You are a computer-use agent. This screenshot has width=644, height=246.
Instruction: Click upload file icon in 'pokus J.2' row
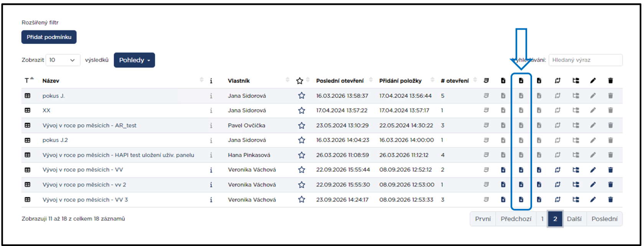[x=503, y=140]
